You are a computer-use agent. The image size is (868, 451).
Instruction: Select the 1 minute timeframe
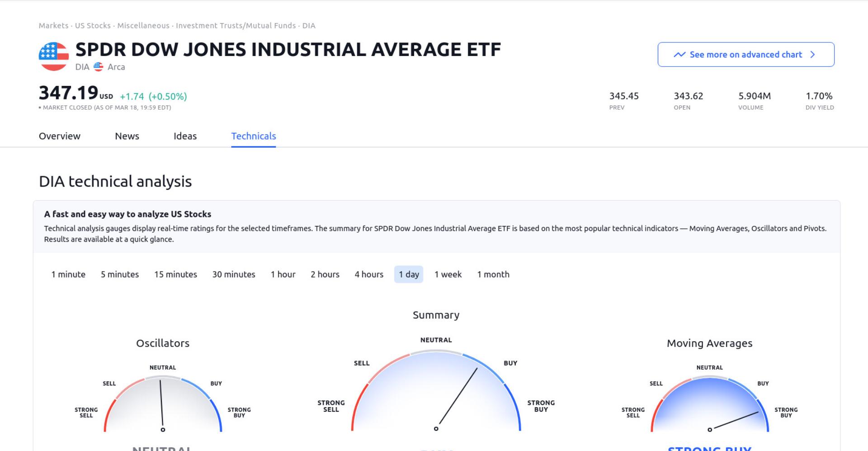[x=68, y=274]
